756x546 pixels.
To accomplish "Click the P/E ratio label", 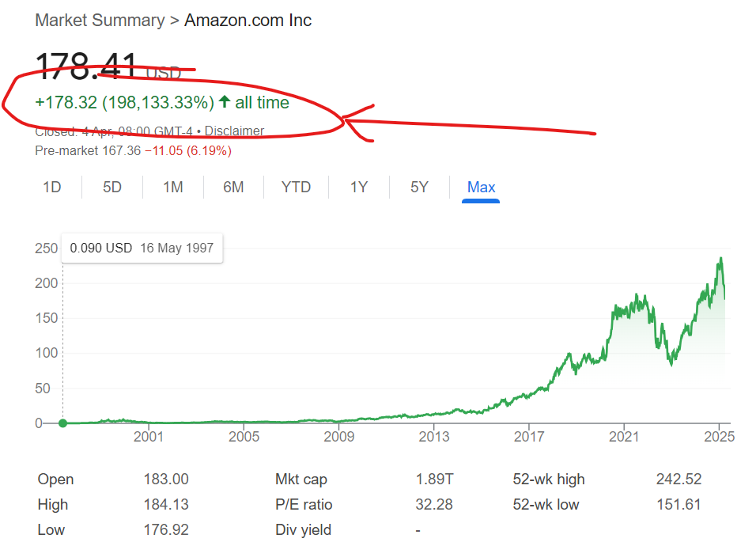I will pyautogui.click(x=304, y=505).
